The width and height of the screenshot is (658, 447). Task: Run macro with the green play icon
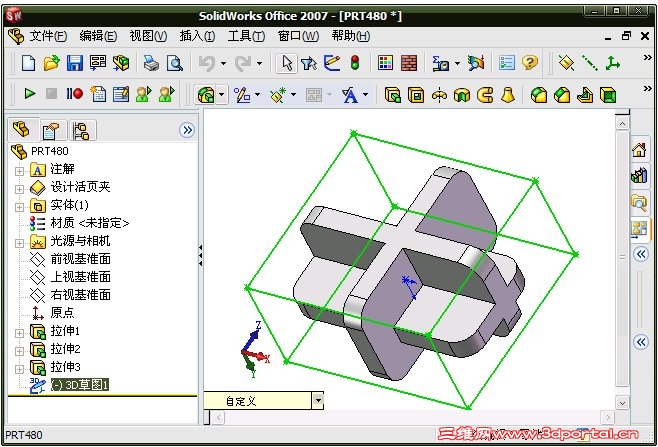coord(29,94)
